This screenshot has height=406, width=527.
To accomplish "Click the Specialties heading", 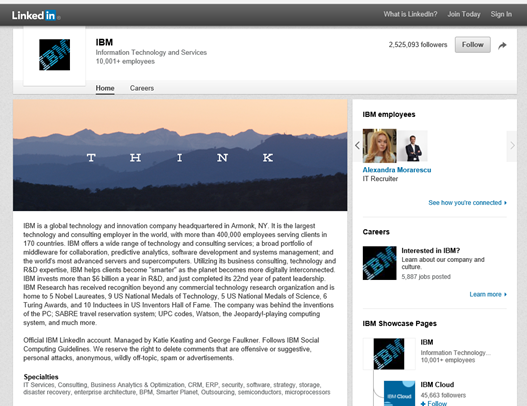I will tap(41, 377).
